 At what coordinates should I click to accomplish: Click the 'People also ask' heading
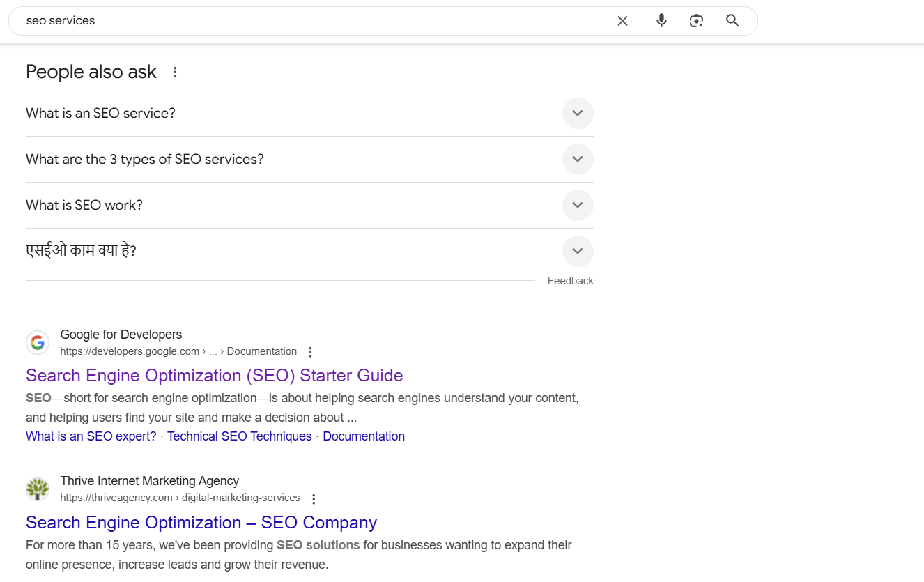(x=91, y=72)
